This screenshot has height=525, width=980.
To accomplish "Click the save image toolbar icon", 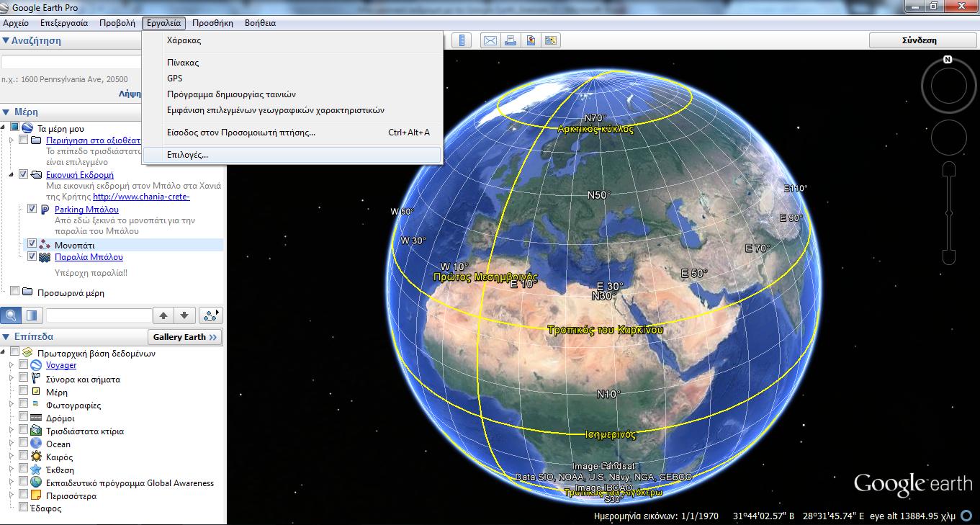I will coord(531,40).
